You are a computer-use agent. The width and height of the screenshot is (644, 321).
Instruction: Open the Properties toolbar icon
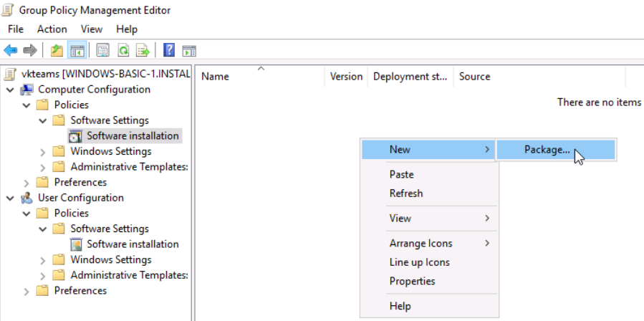point(102,50)
